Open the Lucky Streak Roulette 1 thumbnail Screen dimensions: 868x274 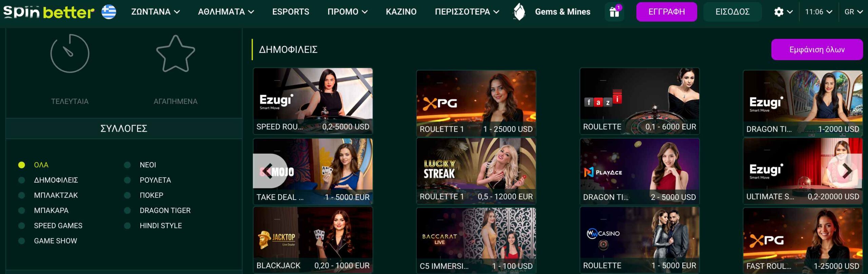pyautogui.click(x=476, y=171)
